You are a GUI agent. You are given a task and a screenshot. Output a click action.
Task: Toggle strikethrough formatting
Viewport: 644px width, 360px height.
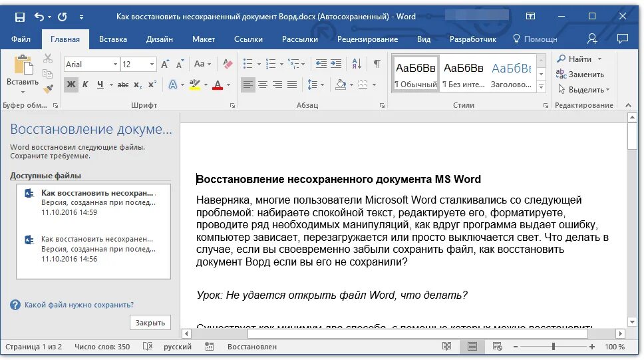123,85
